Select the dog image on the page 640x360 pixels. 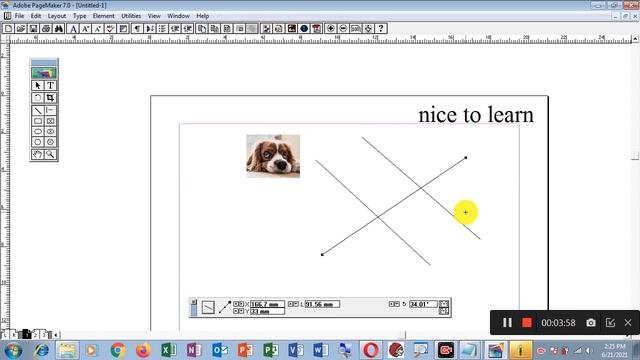[273, 156]
